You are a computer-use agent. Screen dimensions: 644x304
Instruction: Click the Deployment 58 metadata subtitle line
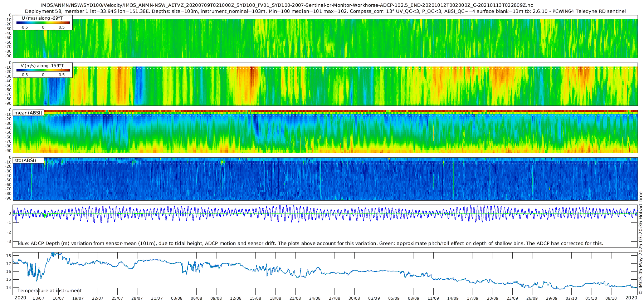(x=325, y=11)
